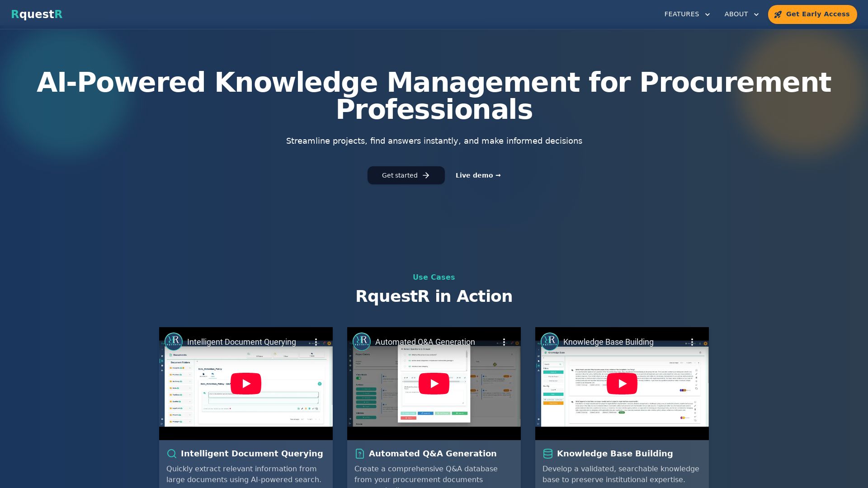
Task: Open the ABOUT menu
Action: coord(736,14)
